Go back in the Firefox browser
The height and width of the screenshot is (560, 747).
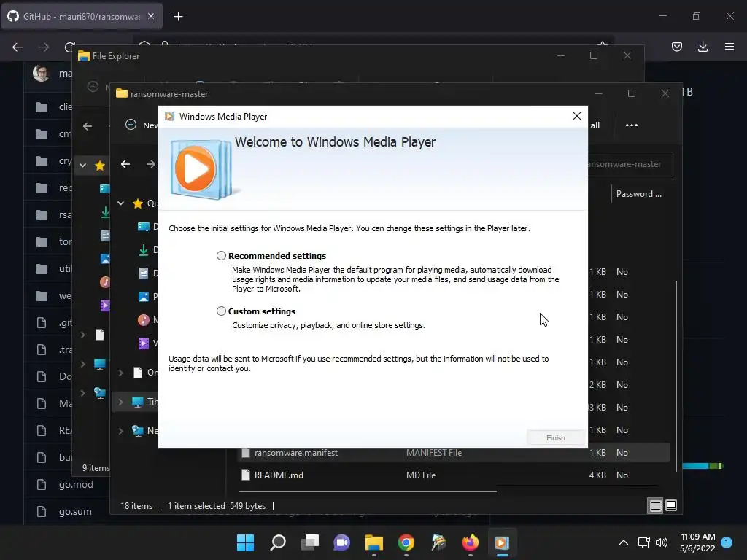[x=18, y=47]
